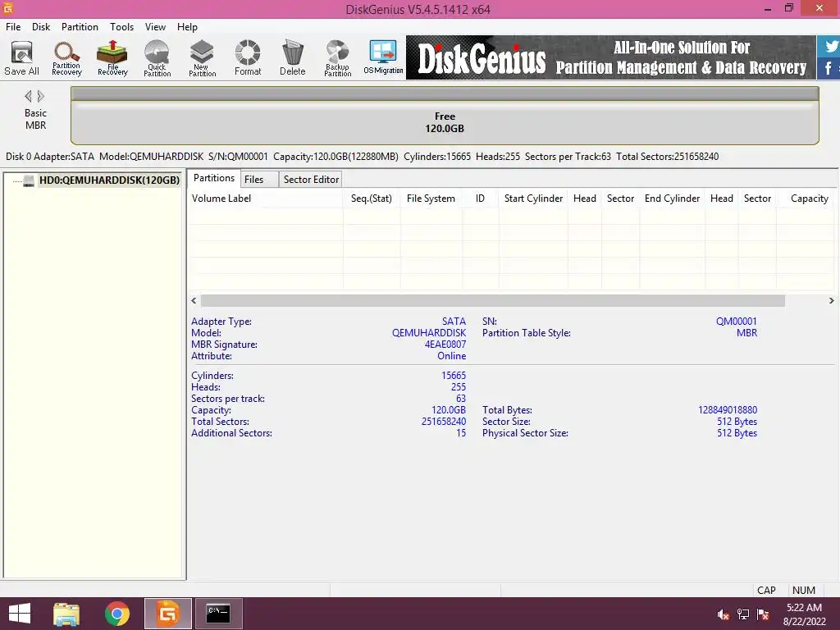840x630 pixels.
Task: Click the partition table horizontal scrollbar thumb
Action: point(492,300)
